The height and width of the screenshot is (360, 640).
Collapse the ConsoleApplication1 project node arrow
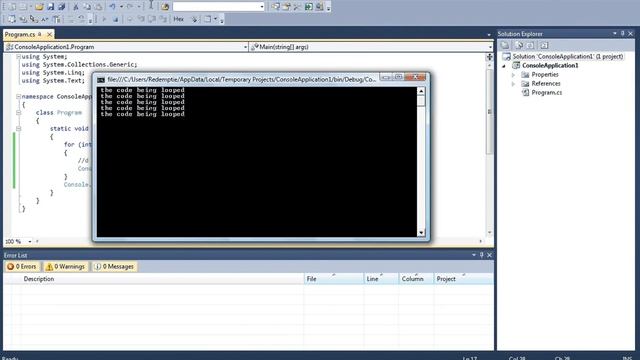504,66
